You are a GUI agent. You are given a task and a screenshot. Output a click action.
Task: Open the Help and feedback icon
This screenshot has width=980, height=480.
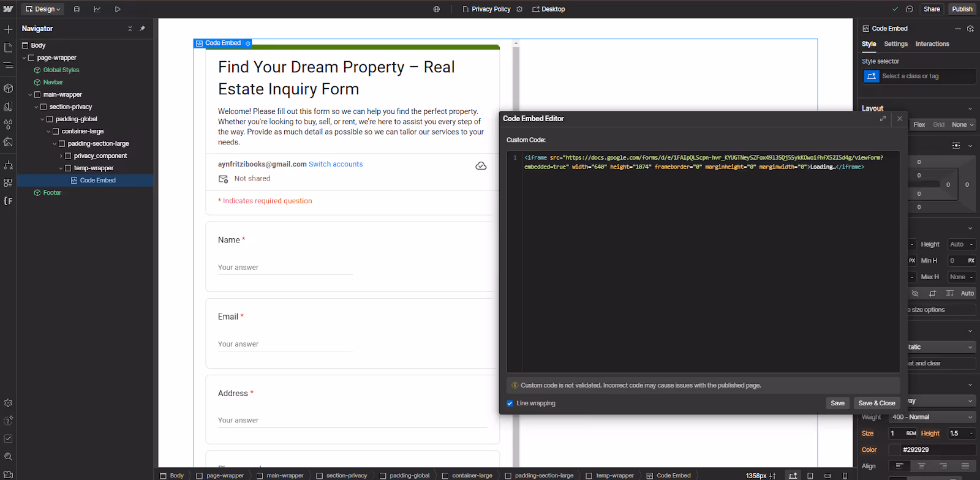point(9,421)
